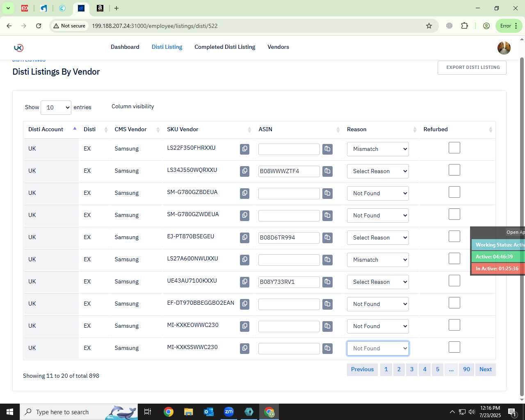Open the Chrome extensions puzzle icon

[464, 26]
